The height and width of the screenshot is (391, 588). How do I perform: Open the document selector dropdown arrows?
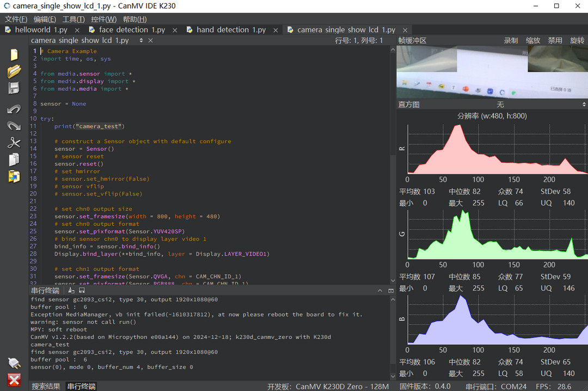pos(141,40)
